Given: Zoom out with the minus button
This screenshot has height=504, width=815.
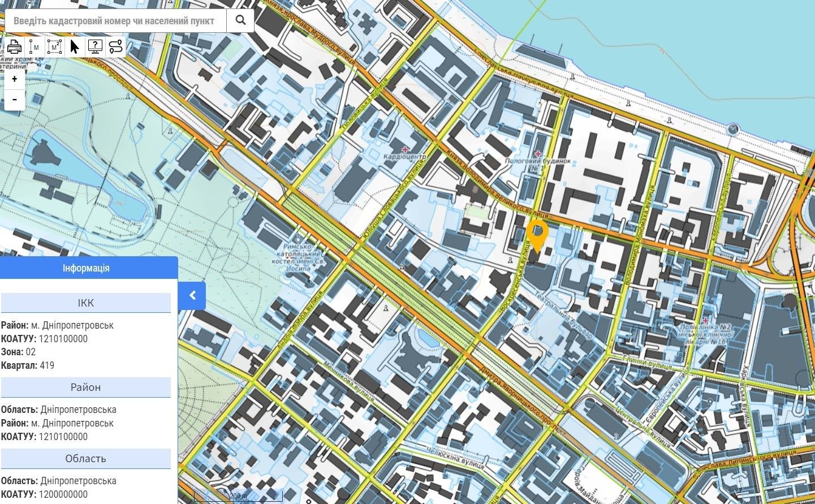Looking at the screenshot, I should pyautogui.click(x=15, y=100).
